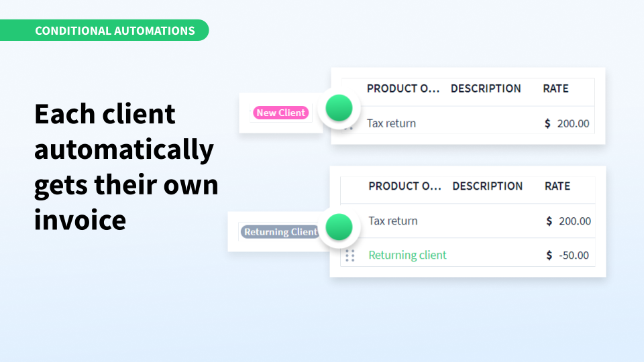Select Tax return item in Returning Client invoice

(x=393, y=221)
